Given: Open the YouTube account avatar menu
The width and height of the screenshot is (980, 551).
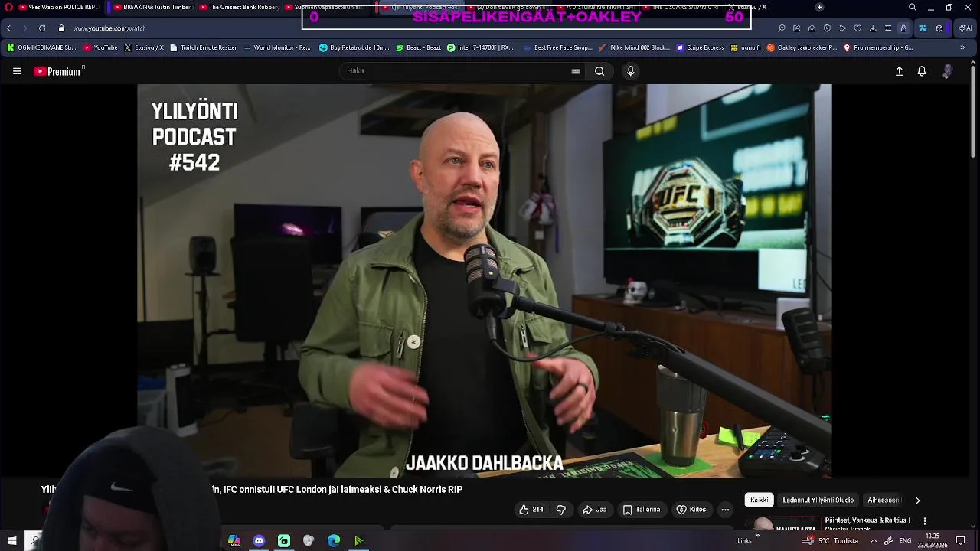Looking at the screenshot, I should pos(947,71).
